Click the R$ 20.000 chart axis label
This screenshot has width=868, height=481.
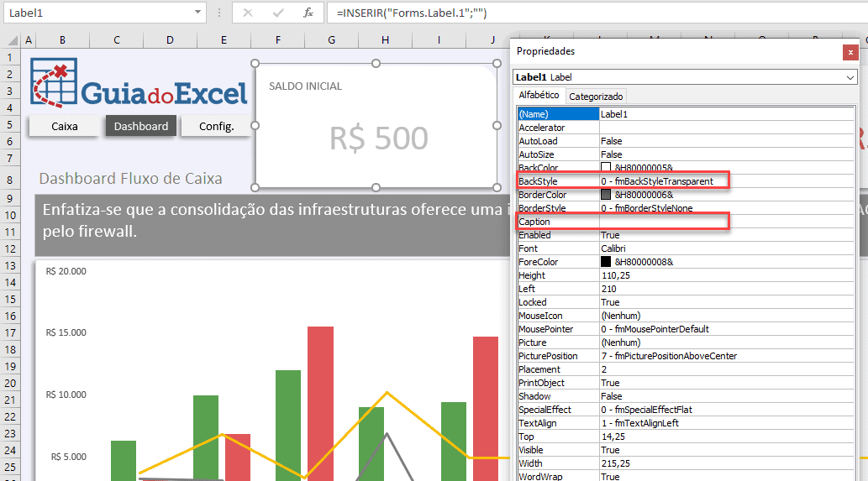66,271
